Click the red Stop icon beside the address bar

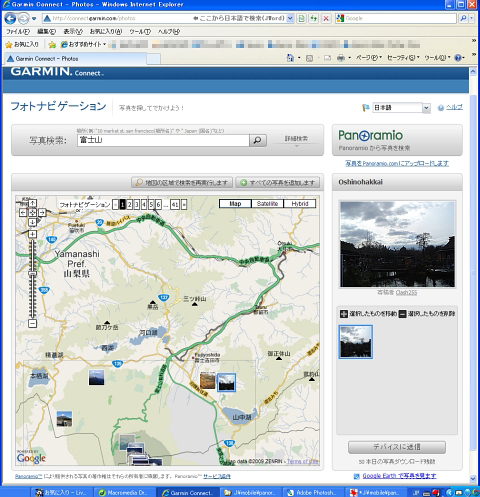(x=326, y=18)
